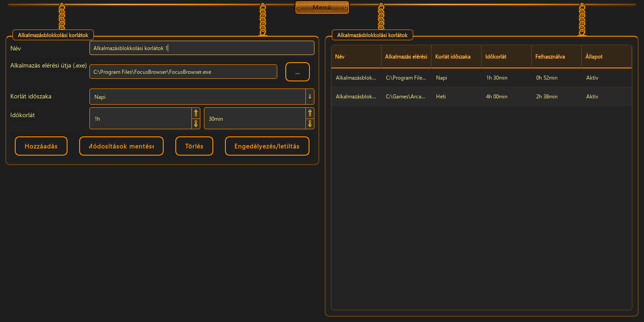The image size is (644, 322).
Task: Click the 1h hours field
Action: [x=140, y=119]
